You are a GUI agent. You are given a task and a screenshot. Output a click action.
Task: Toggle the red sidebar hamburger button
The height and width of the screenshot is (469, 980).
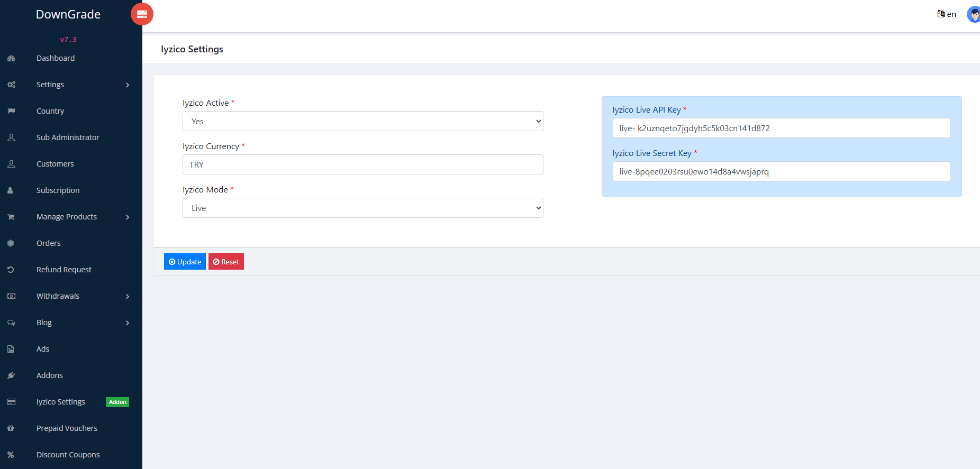142,14
